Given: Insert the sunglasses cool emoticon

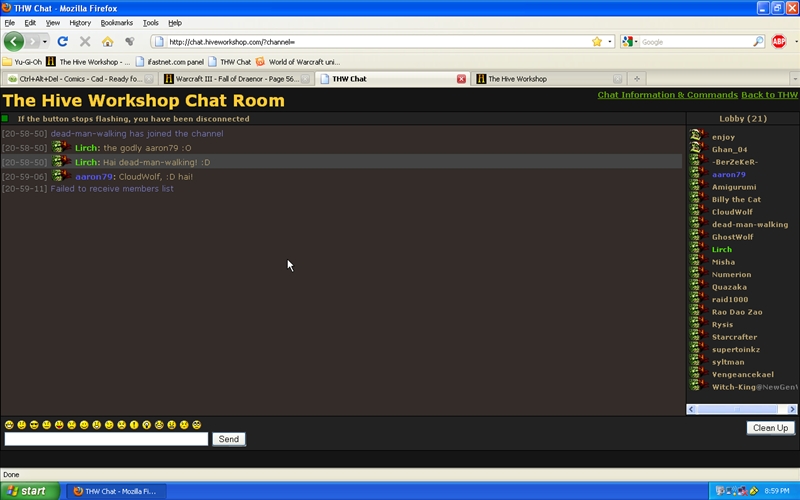Looking at the screenshot, I should coord(34,424).
